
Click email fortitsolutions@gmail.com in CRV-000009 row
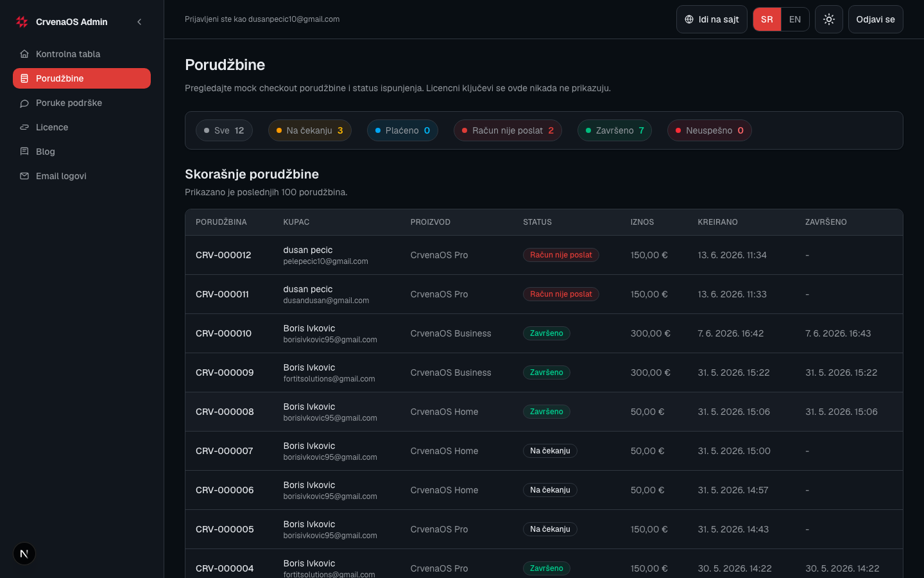pos(329,379)
